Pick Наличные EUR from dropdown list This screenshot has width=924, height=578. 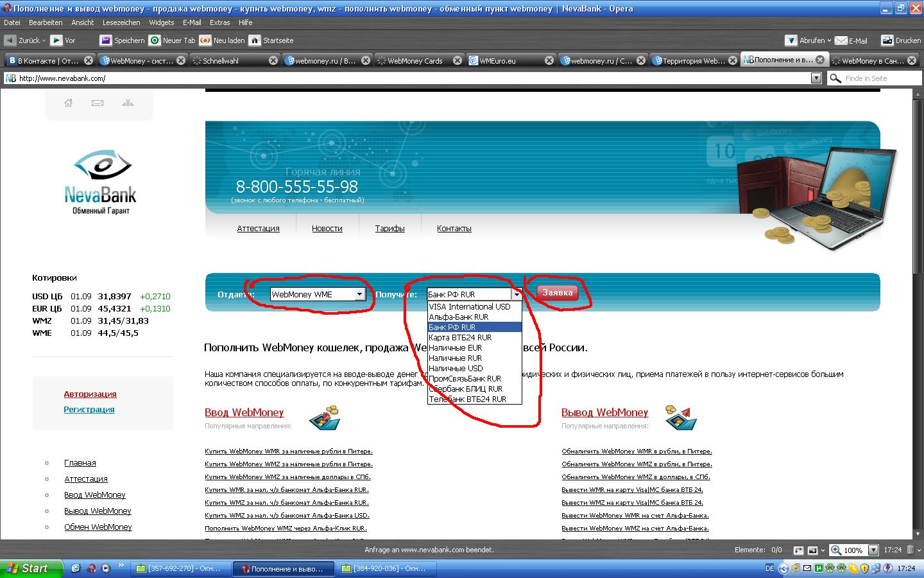coord(474,347)
